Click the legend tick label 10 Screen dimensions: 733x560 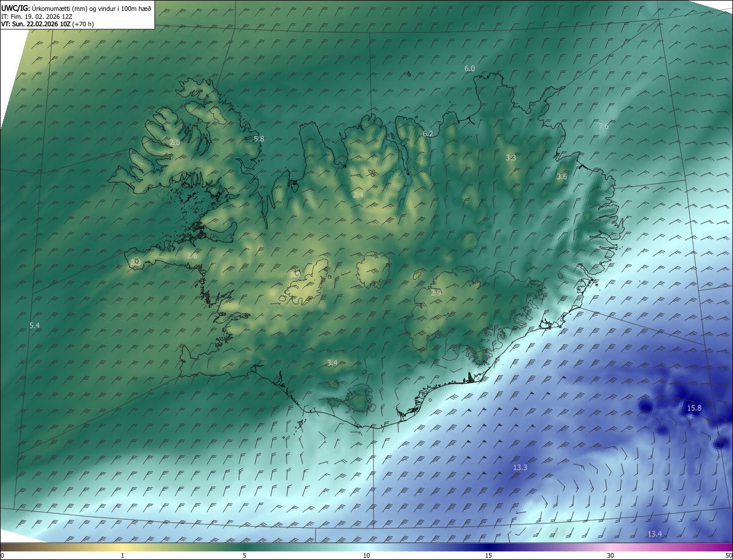[366, 555]
